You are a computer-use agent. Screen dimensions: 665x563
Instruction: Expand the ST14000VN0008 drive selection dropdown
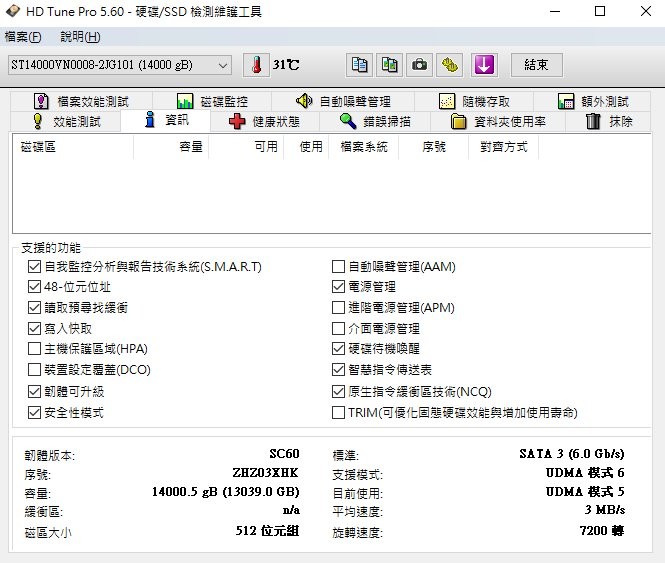point(119,65)
